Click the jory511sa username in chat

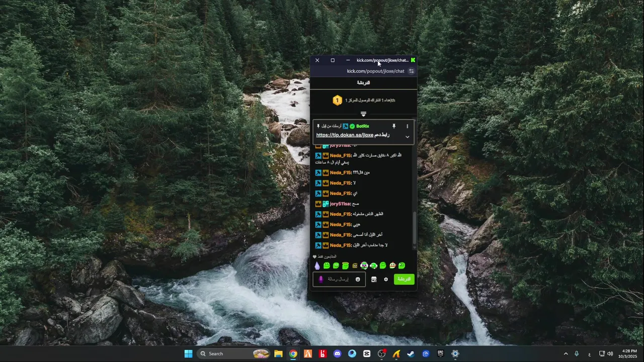point(341,204)
